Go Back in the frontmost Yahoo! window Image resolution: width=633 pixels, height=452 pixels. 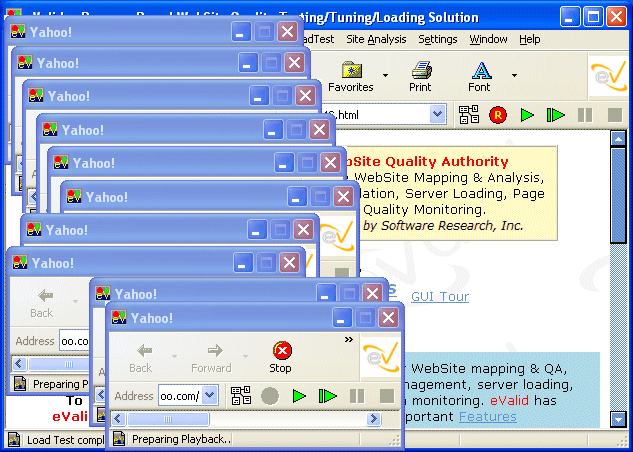(140, 358)
